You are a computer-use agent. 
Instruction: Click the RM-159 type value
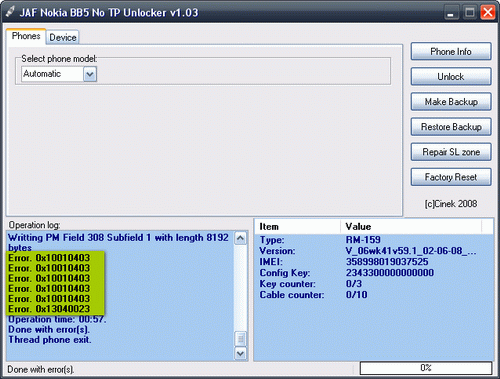pyautogui.click(x=363, y=240)
